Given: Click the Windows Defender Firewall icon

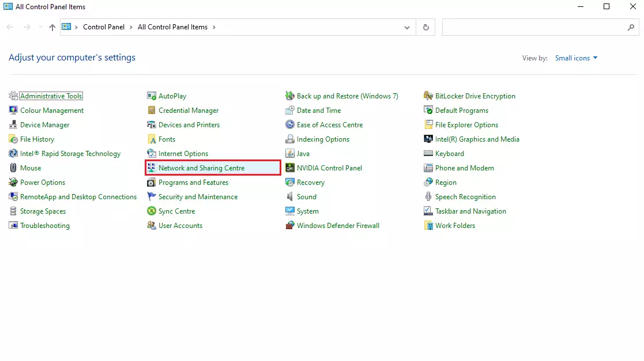Looking at the screenshot, I should click(290, 226).
